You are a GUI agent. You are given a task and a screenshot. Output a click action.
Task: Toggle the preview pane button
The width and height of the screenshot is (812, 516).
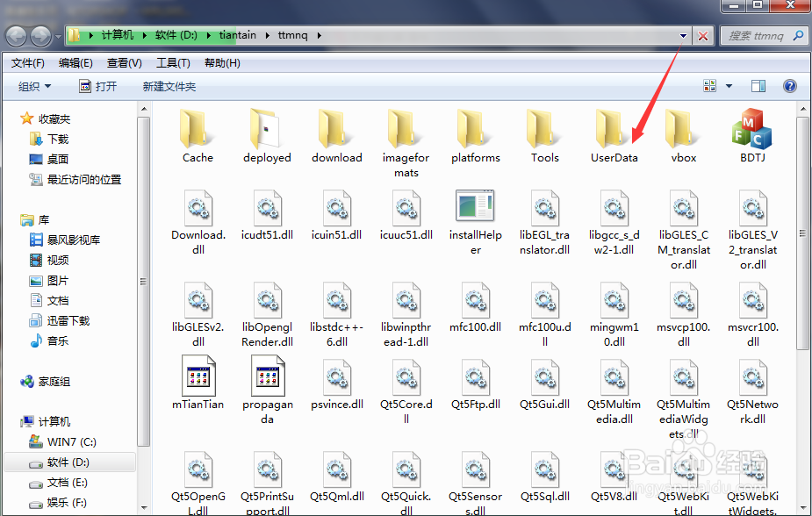pyautogui.click(x=758, y=86)
